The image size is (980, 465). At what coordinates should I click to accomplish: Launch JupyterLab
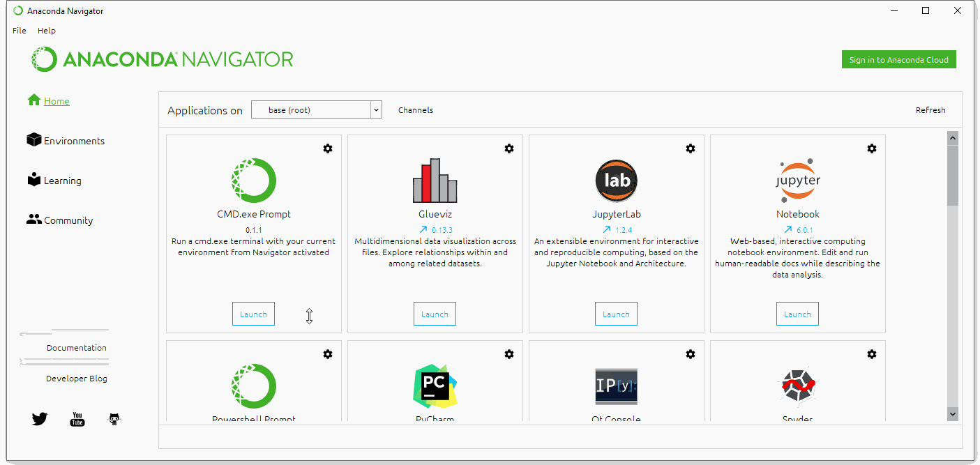[x=617, y=314]
